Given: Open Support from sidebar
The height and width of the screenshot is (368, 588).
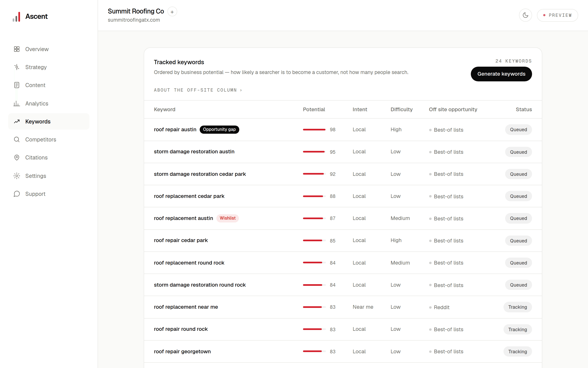Looking at the screenshot, I should tap(49, 194).
